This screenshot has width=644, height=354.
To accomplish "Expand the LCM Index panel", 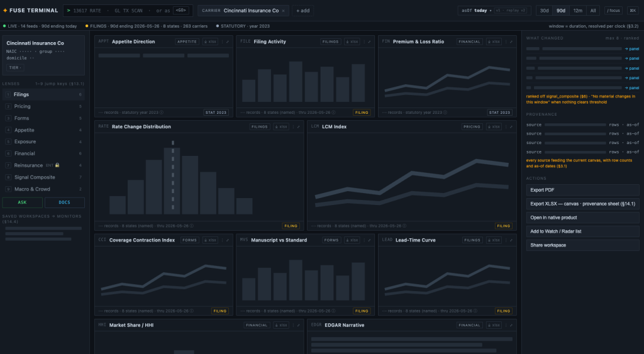I will coord(511,126).
